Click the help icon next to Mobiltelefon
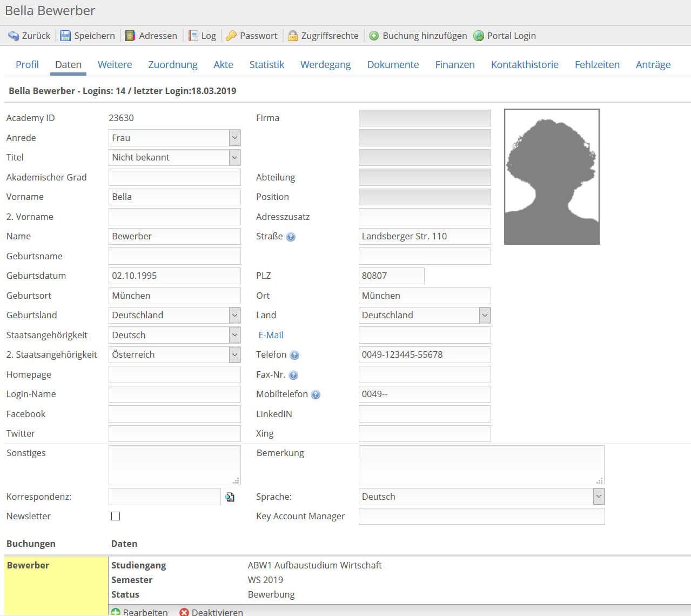 pos(316,394)
